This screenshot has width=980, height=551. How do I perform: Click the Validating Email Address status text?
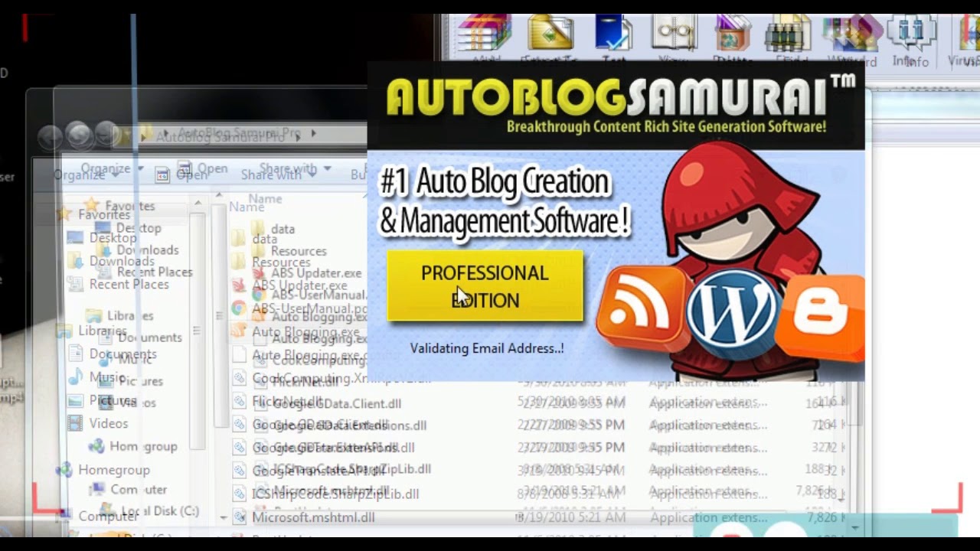point(487,348)
